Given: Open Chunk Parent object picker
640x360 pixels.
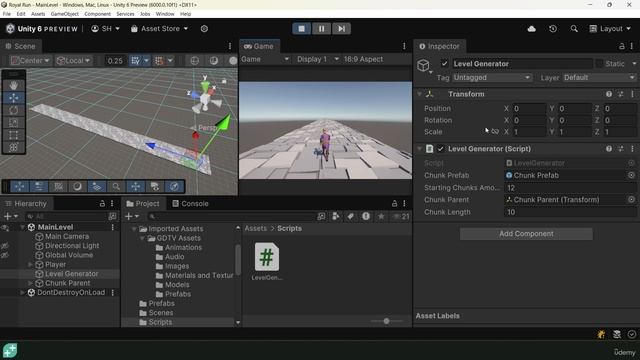Looking at the screenshot, I should 631,200.
